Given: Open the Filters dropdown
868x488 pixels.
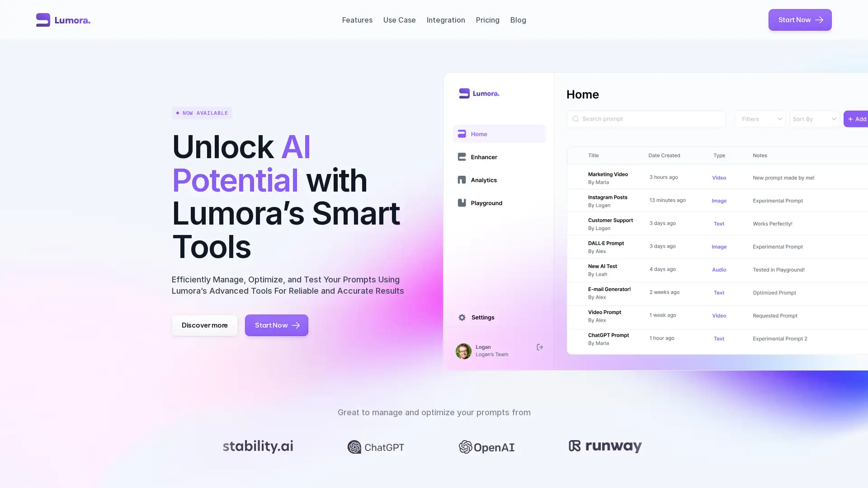Looking at the screenshot, I should point(760,118).
